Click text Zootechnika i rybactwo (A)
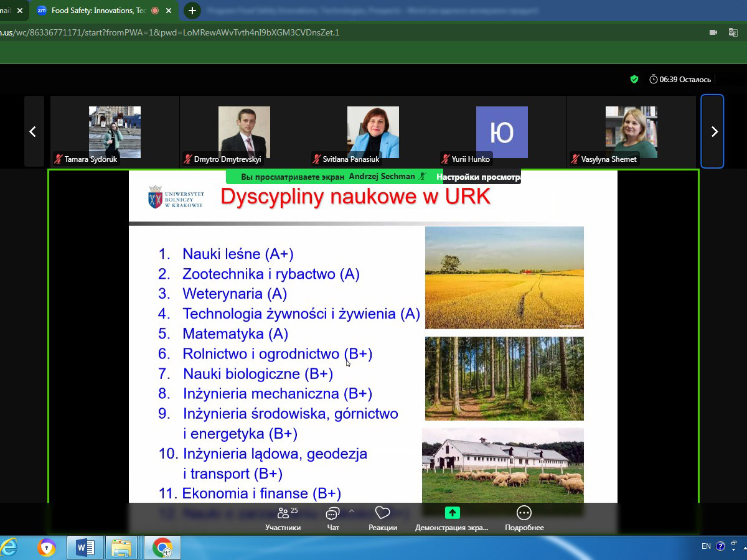Viewport: 747px width, 560px height. point(271,274)
